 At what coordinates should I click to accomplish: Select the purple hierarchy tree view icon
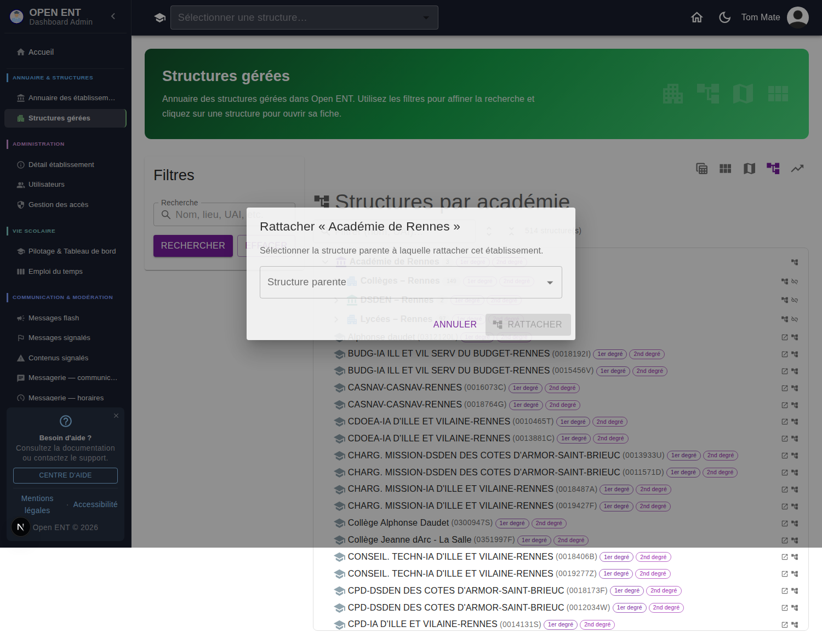[773, 169]
